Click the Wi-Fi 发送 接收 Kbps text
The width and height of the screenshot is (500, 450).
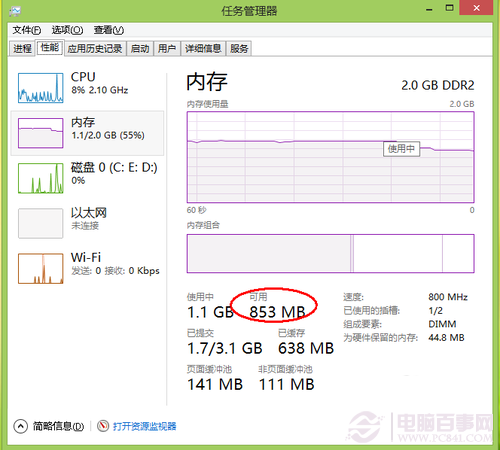(115, 271)
